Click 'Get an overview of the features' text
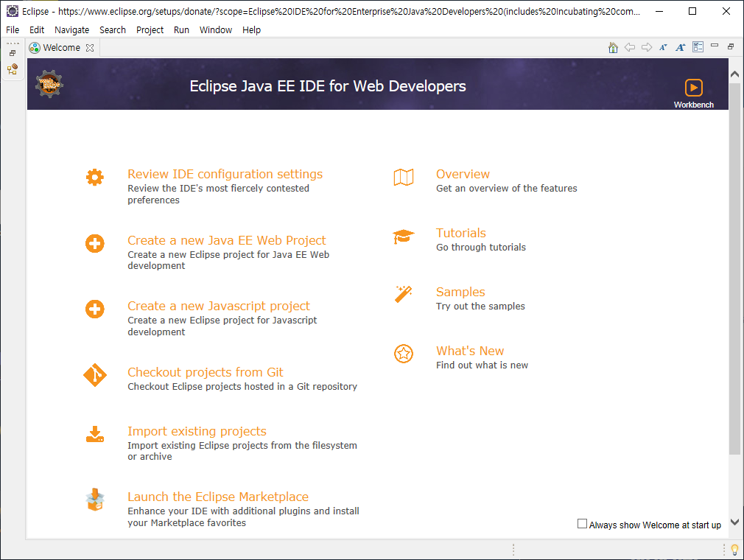This screenshot has height=560, width=744. click(x=506, y=189)
